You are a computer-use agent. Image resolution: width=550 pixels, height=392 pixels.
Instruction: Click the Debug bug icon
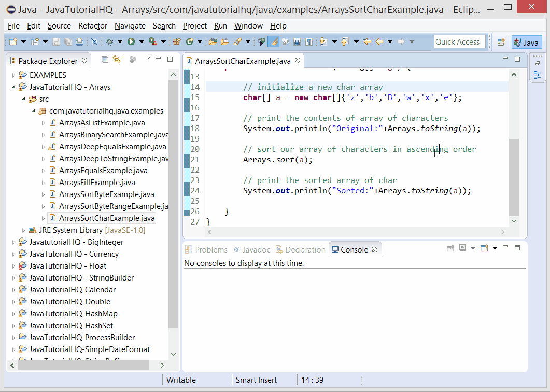[109, 42]
